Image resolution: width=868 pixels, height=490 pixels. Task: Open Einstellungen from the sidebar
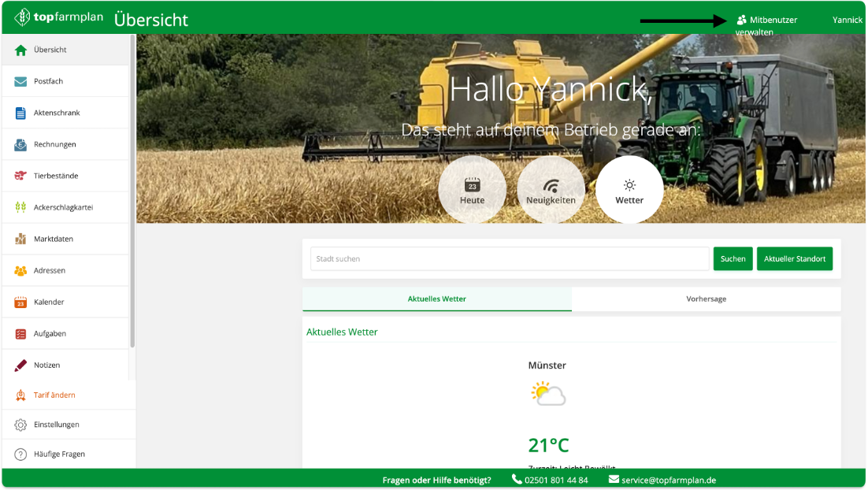pyautogui.click(x=56, y=425)
